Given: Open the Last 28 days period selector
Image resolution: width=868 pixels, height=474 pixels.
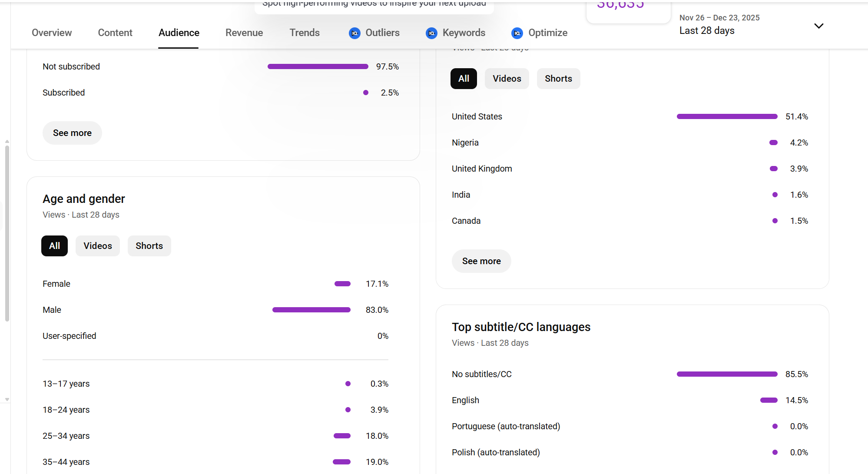Looking at the screenshot, I should [707, 30].
